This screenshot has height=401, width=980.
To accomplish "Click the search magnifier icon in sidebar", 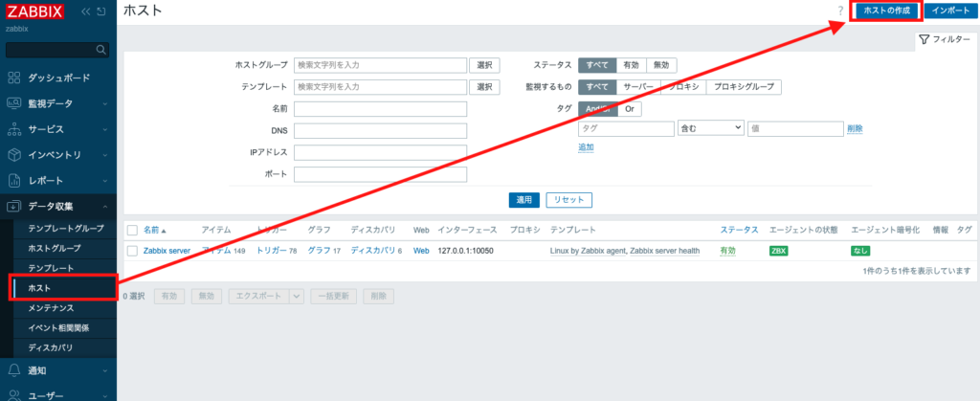I will 101,50.
